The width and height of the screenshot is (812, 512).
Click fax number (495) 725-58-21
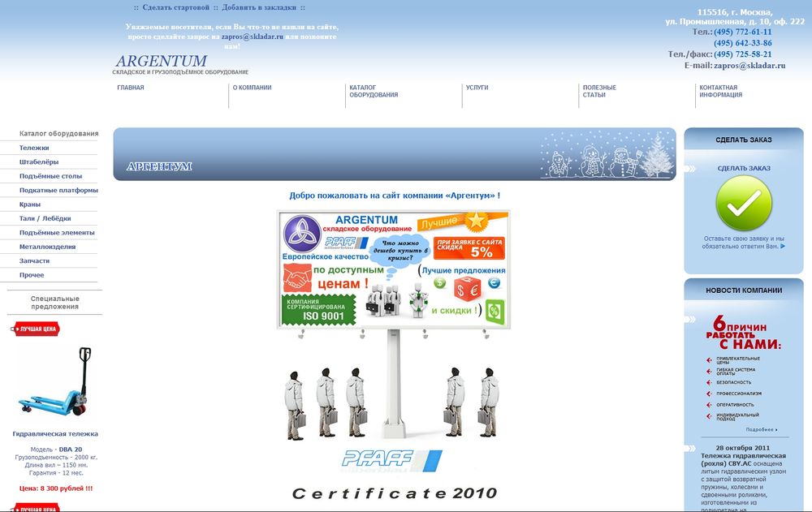point(743,54)
